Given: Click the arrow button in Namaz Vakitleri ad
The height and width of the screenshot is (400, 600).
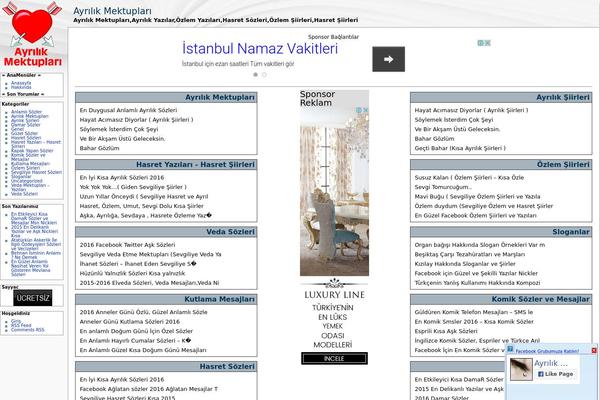Looking at the screenshot, I should click(x=388, y=59).
